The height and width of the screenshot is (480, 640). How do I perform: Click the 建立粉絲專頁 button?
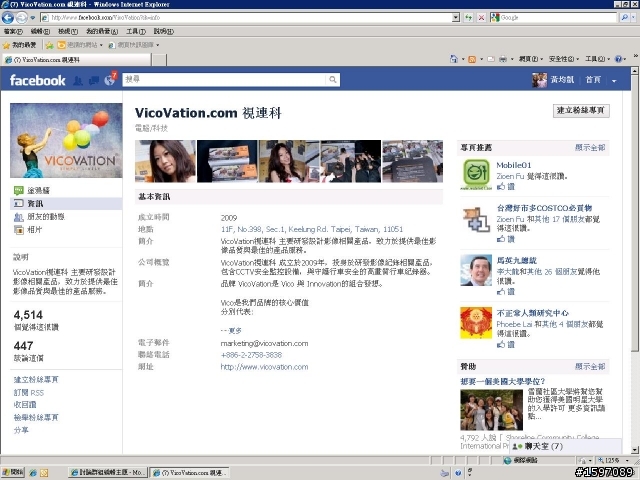(581, 111)
